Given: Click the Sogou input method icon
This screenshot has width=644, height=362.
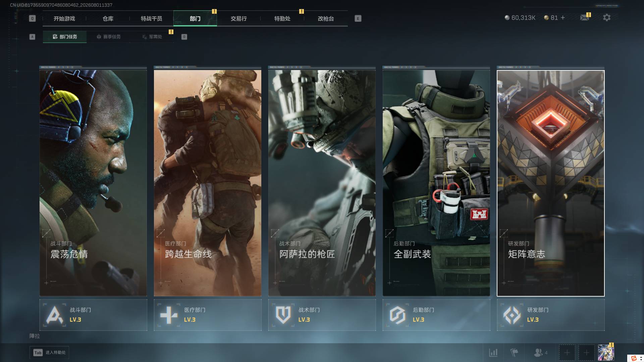Looking at the screenshot, I should click(634, 358).
